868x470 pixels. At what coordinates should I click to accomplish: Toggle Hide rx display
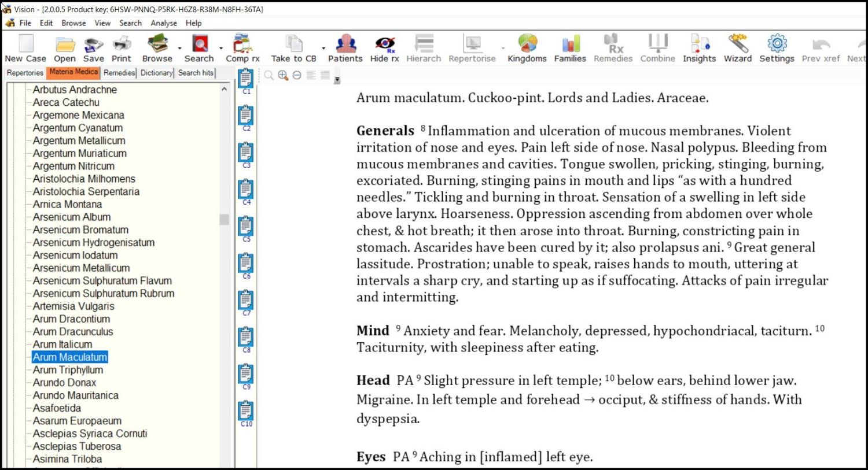point(384,47)
